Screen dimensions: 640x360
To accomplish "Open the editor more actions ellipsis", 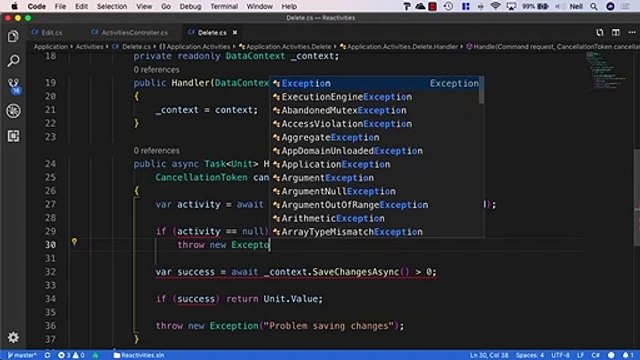I will [x=631, y=33].
